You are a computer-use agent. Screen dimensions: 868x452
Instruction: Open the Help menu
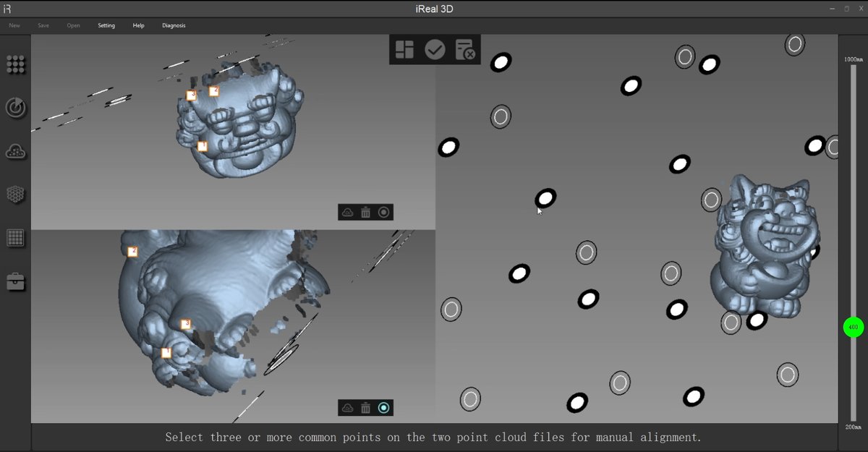coord(138,25)
